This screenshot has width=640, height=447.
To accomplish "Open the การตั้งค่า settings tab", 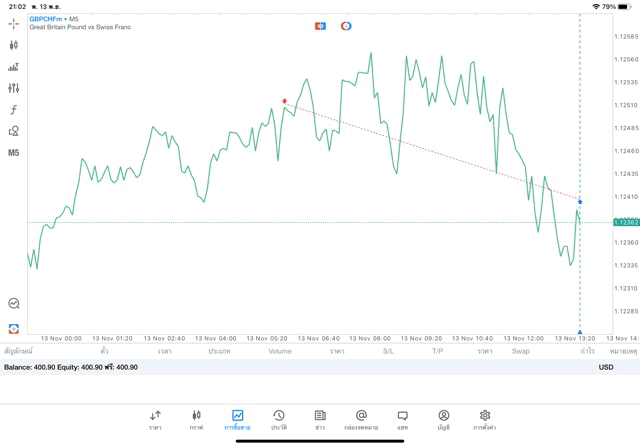I will (485, 419).
